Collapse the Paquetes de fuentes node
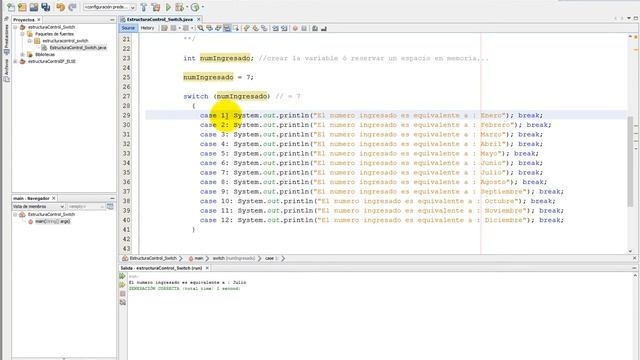 point(22,34)
